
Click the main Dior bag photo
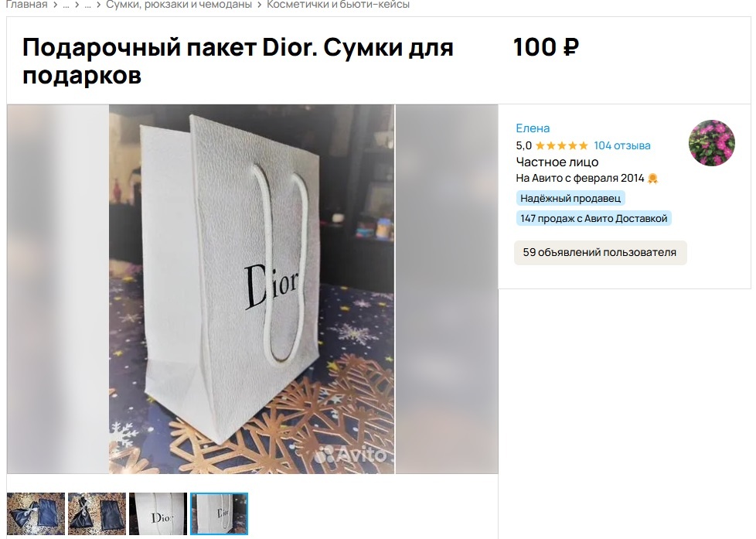251,289
